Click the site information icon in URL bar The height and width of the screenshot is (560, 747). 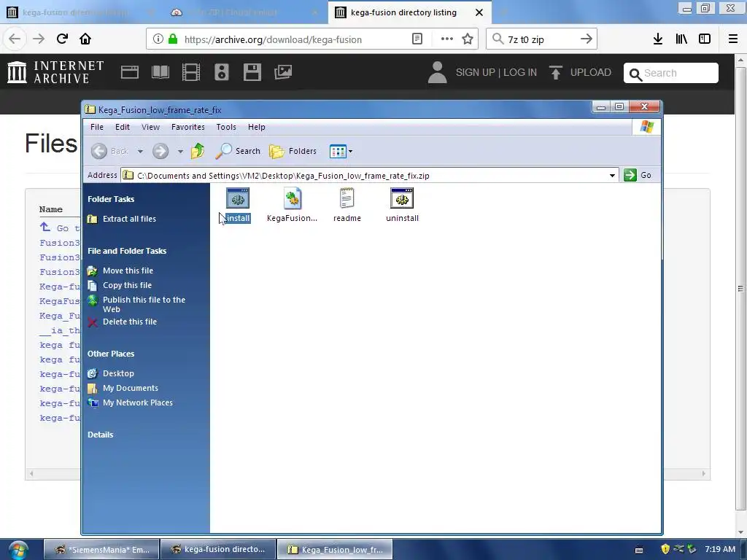point(158,39)
